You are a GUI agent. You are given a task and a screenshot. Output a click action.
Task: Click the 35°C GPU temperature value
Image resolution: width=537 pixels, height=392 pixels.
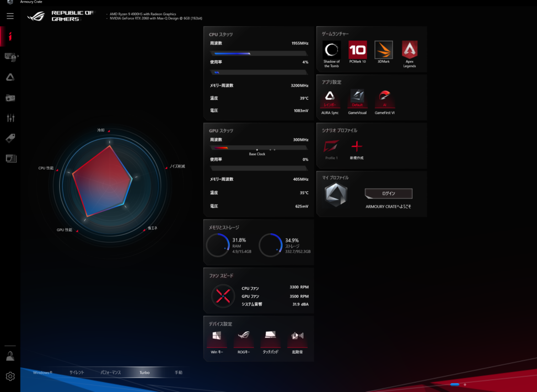[x=304, y=193]
